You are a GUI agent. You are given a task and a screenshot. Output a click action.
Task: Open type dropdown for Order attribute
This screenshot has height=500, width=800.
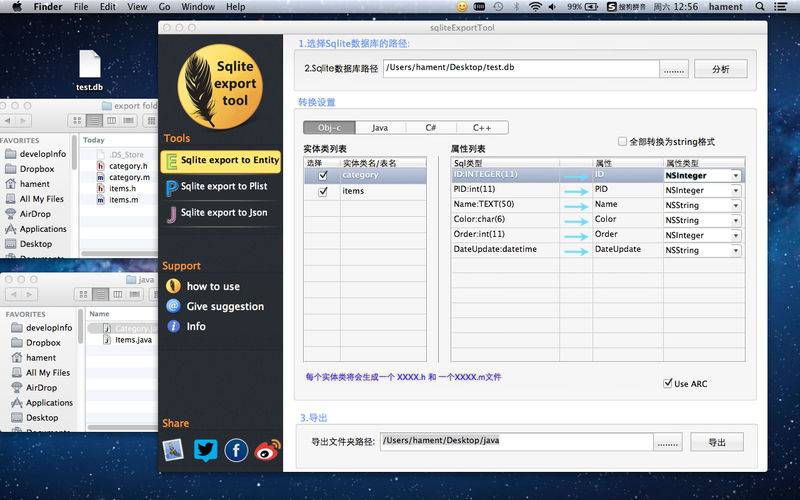(x=736, y=235)
